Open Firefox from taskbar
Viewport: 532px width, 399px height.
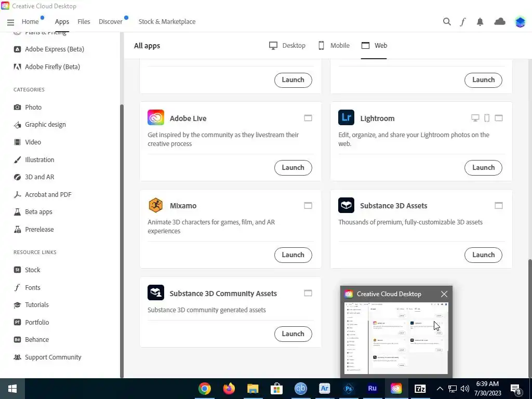coord(229,389)
